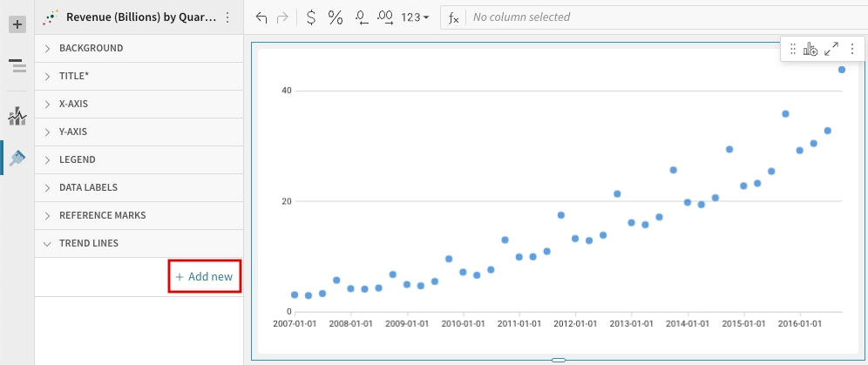Collapse the TREND LINES section

click(88, 244)
